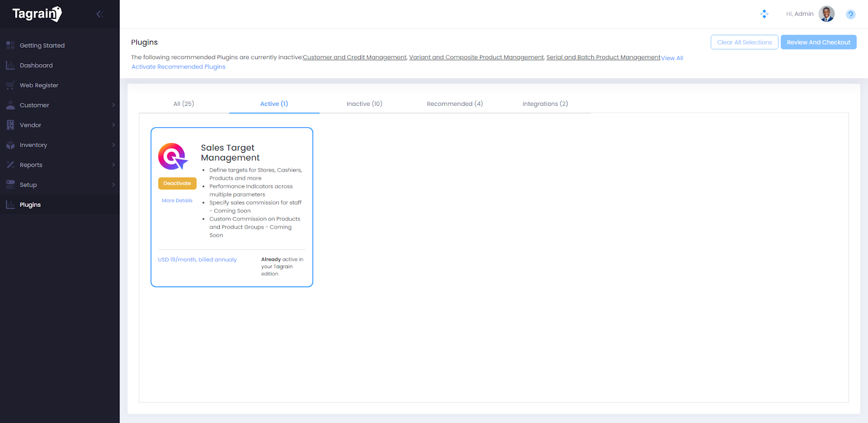
Task: Click the Dashboard chart icon
Action: click(10, 65)
